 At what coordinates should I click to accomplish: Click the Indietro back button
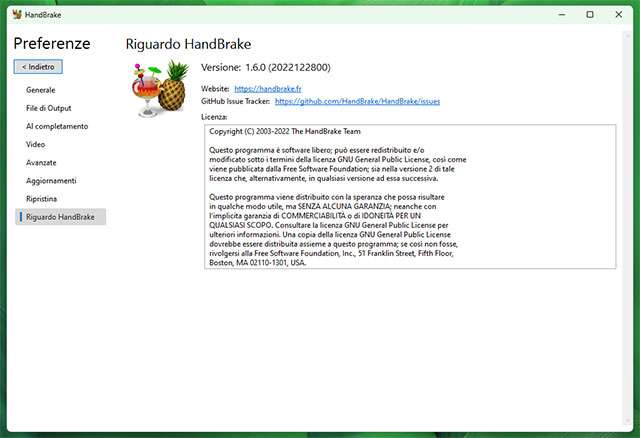(38, 67)
